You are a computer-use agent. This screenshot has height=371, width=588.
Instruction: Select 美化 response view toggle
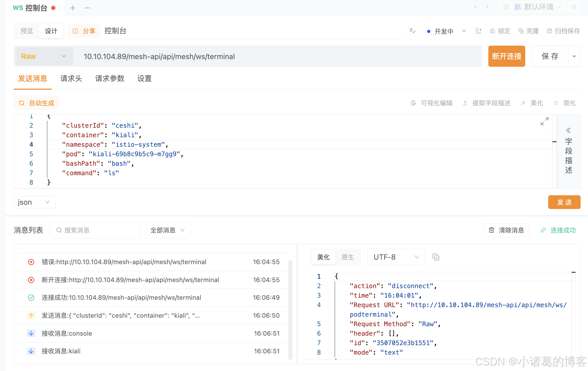coord(323,257)
